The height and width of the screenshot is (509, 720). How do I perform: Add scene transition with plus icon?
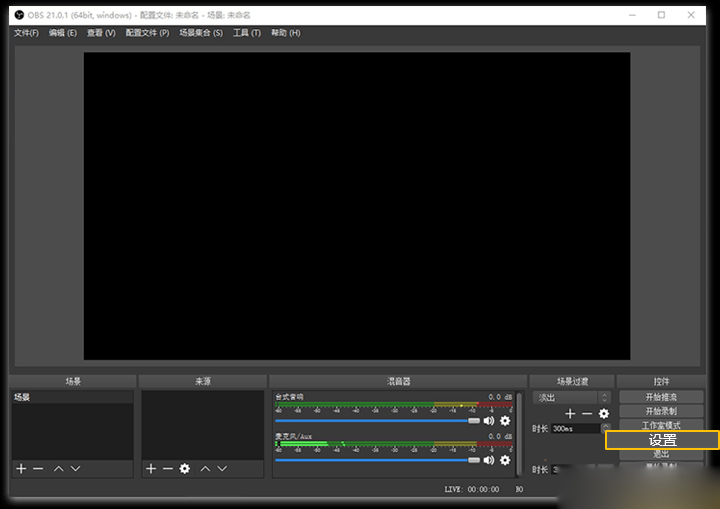click(x=570, y=414)
